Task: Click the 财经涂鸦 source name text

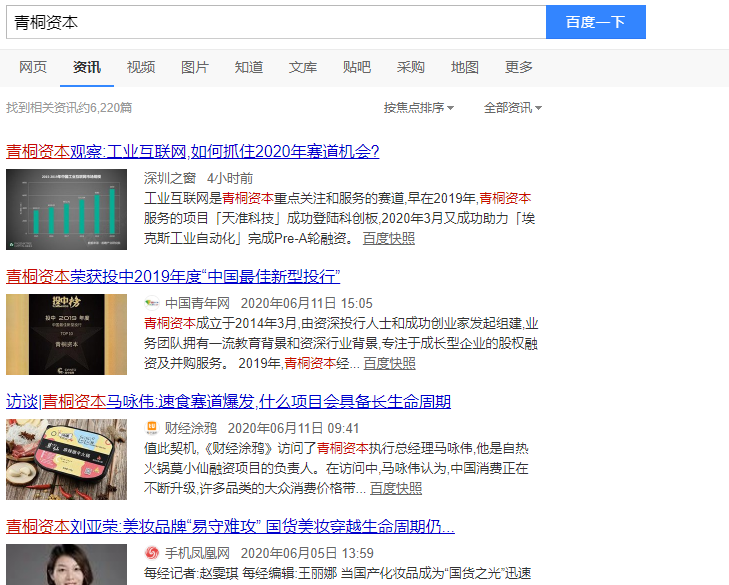Action: click(191, 428)
